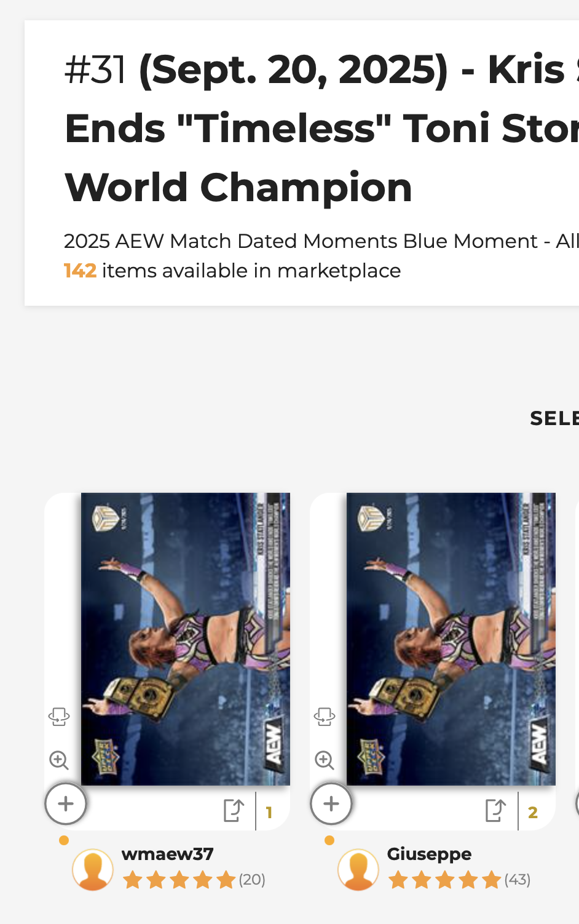Image resolution: width=579 pixels, height=924 pixels.
Task: Click the count number 1 on wmaew37's card
Action: (x=269, y=813)
